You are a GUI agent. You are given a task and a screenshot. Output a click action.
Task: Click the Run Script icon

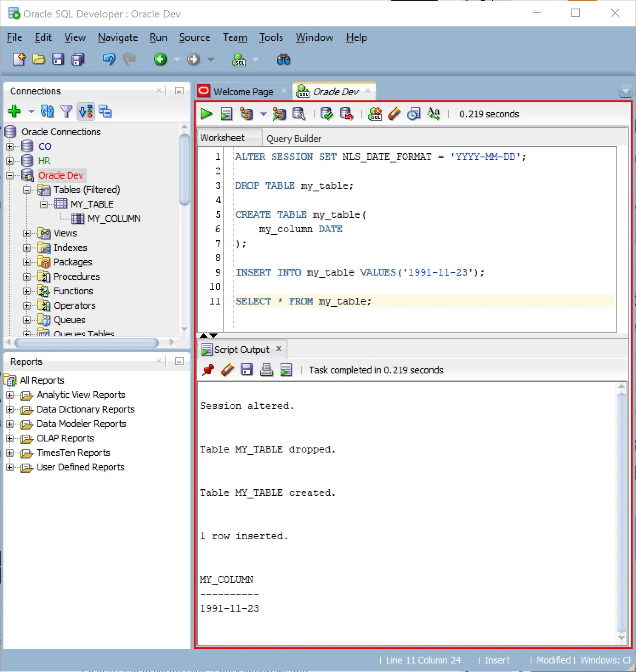[226, 114]
